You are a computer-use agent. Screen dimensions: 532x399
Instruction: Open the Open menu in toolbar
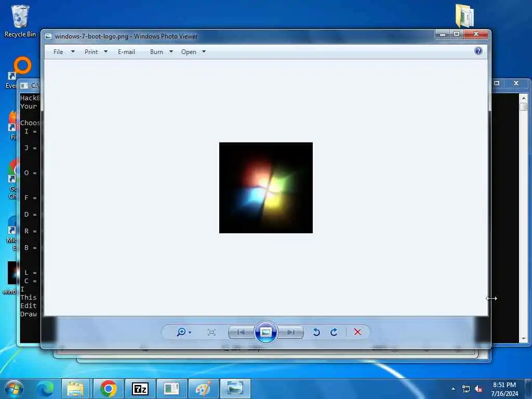(189, 52)
